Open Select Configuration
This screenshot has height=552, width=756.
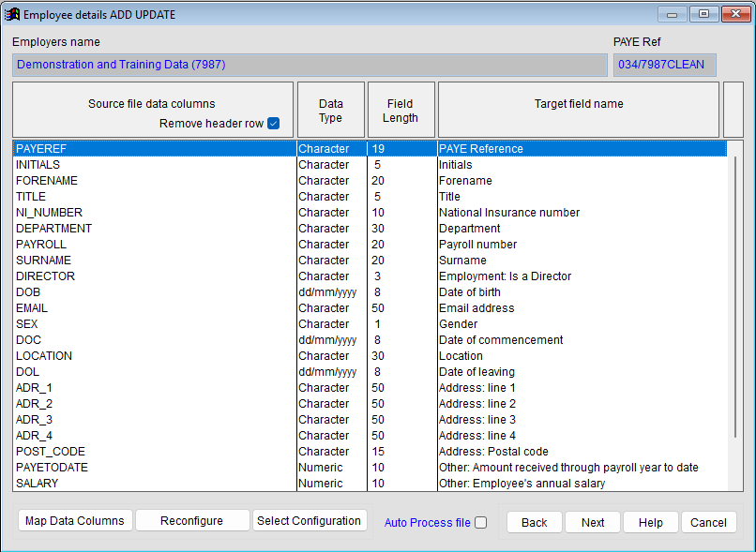(x=309, y=521)
